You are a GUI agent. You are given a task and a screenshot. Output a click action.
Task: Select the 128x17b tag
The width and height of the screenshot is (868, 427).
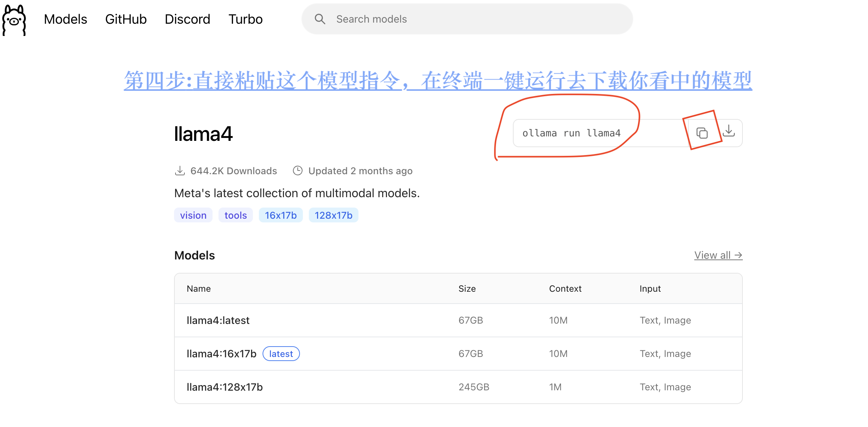(334, 215)
